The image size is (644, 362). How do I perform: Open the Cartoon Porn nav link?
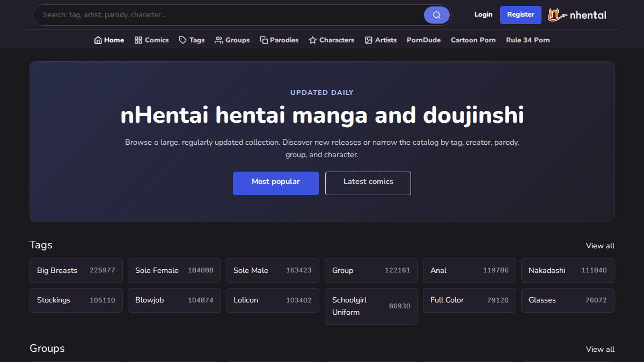[473, 40]
